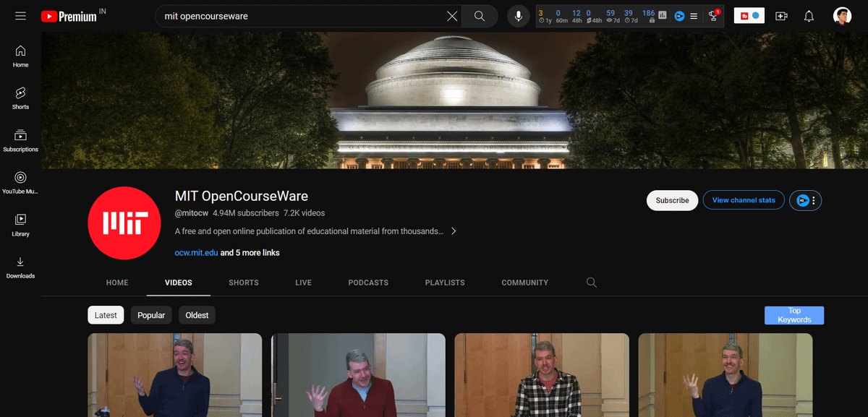Search within channel using magnifier icon
The width and height of the screenshot is (868, 417).
tap(592, 283)
